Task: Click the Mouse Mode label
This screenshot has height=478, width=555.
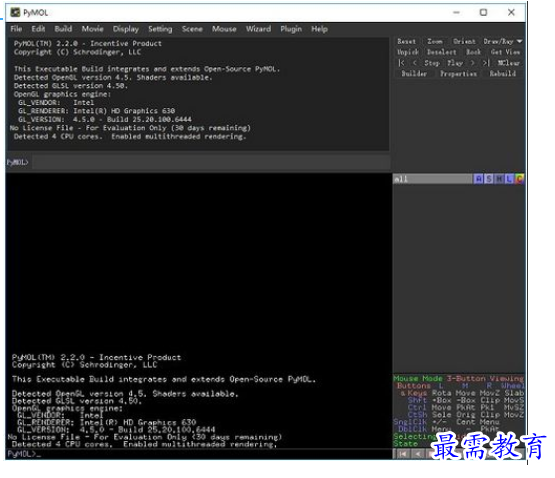Action: point(418,379)
